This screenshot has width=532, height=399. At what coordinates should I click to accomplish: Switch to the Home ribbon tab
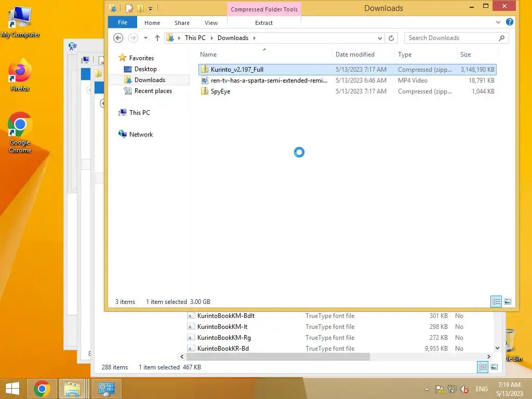(x=152, y=23)
